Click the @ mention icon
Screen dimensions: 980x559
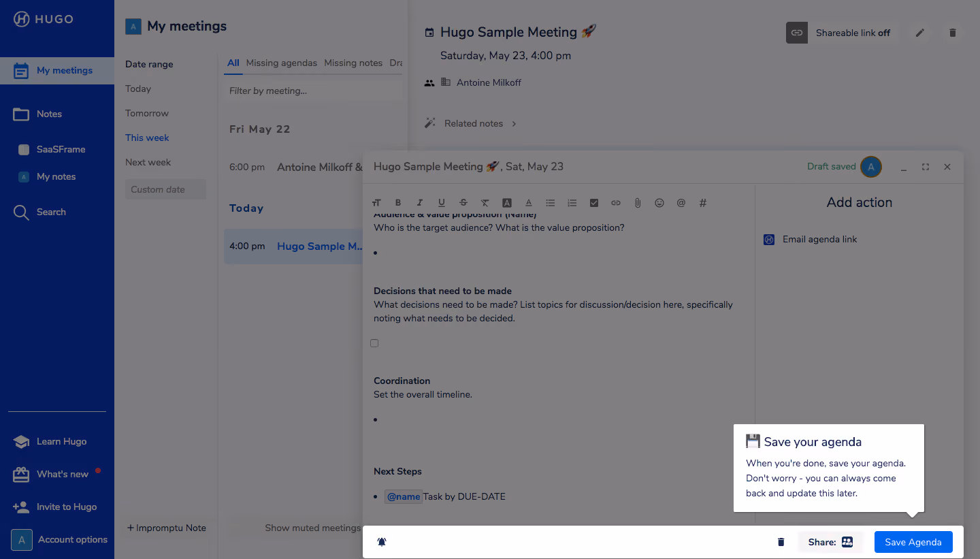click(x=681, y=203)
